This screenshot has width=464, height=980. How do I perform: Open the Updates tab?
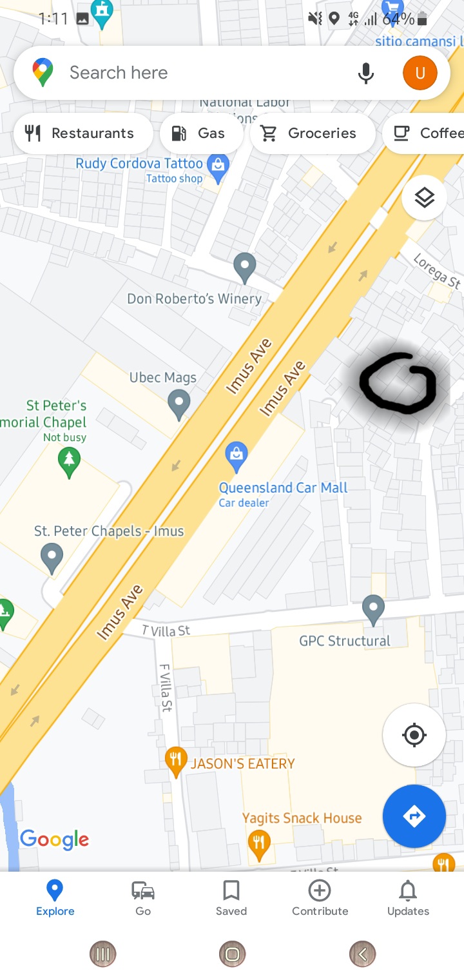tap(408, 898)
